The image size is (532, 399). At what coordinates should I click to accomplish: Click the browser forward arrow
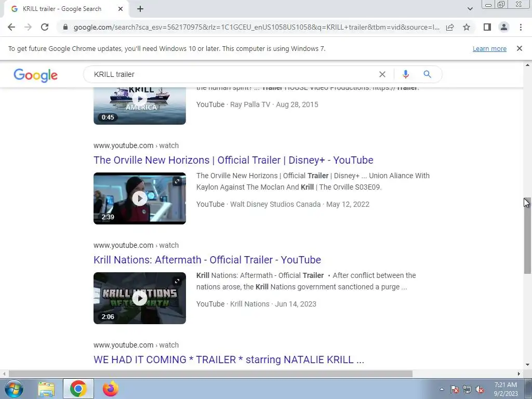pos(28,27)
